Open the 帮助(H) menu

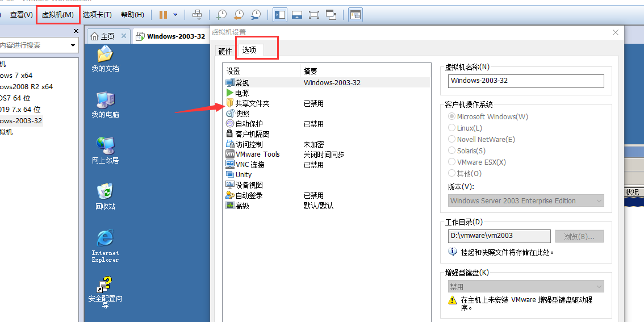[133, 15]
